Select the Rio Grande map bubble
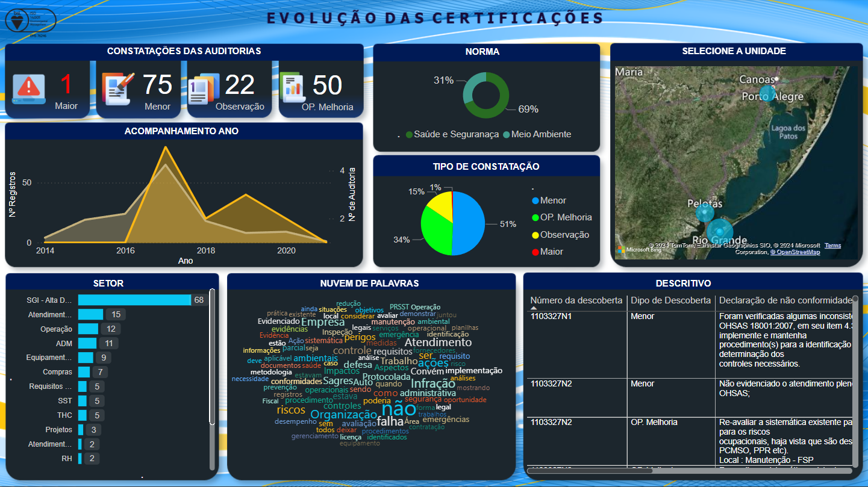Image resolution: width=868 pixels, height=487 pixels. (720, 231)
